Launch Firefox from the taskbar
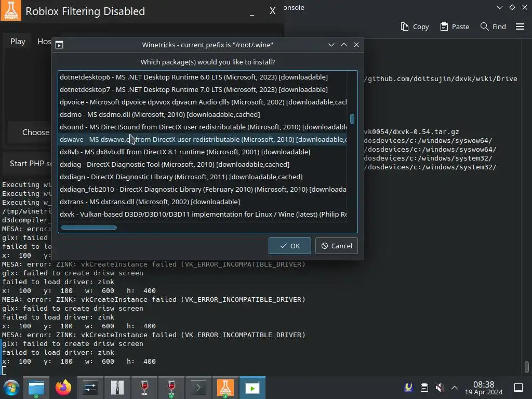 click(x=63, y=388)
